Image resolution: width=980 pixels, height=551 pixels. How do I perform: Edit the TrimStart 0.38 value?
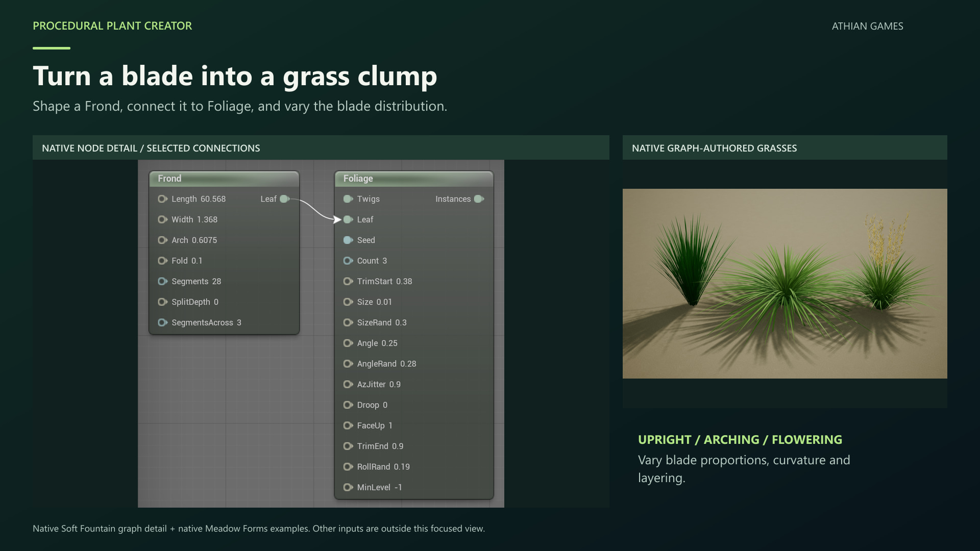[384, 281]
